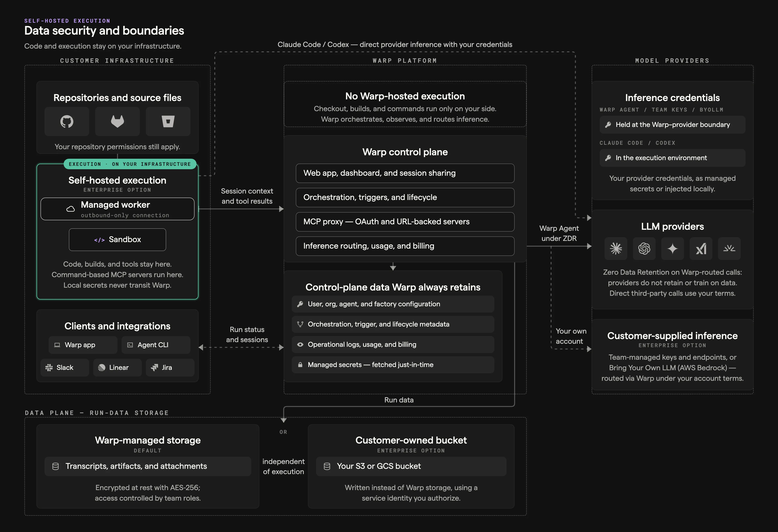Click the Jira logo icon
778x532 pixels.
(x=154, y=368)
